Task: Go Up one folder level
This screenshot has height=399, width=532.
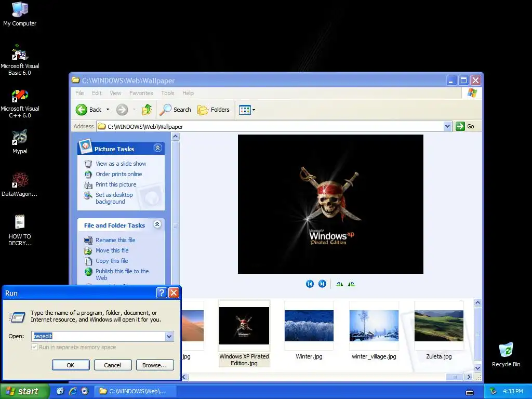Action: [x=147, y=110]
